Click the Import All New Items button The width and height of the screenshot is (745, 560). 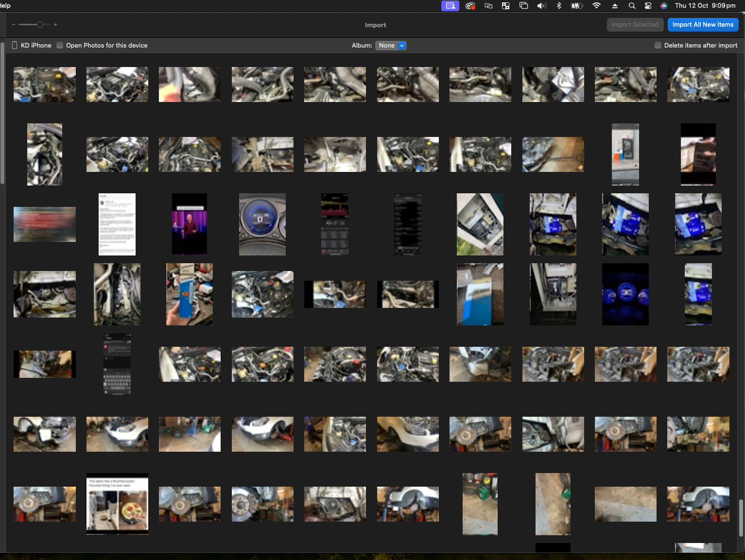[x=703, y=25]
